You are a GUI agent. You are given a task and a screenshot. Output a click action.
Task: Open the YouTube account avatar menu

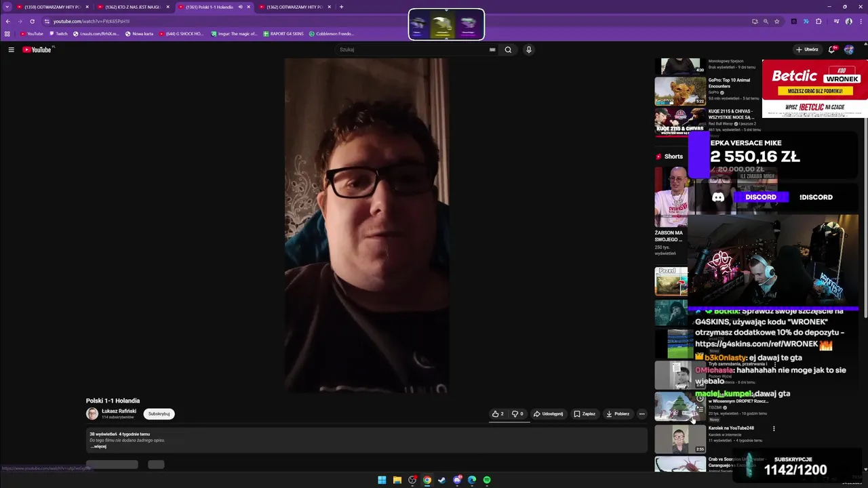(849, 49)
